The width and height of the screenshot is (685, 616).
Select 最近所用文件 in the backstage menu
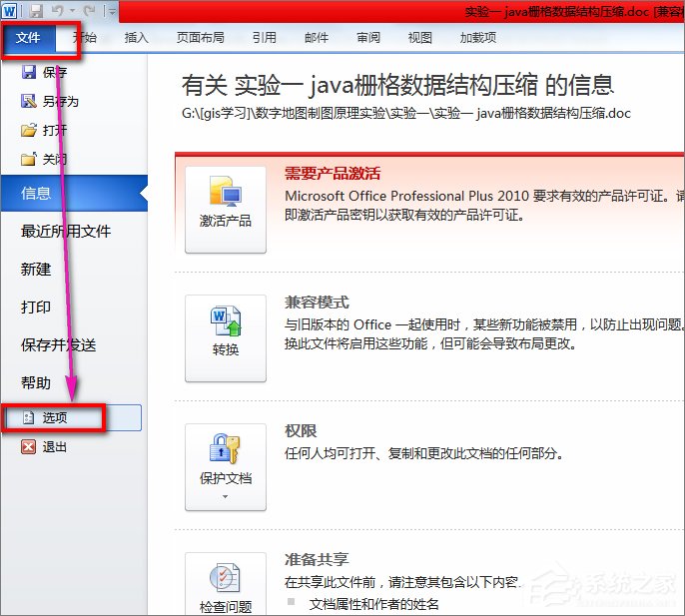66,231
